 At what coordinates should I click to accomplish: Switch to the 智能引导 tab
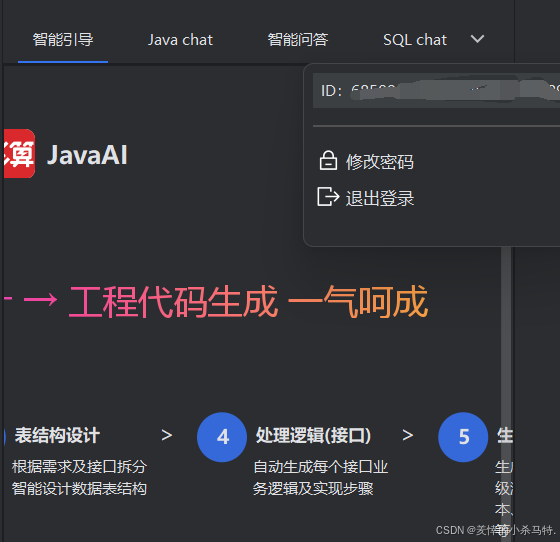(63, 40)
